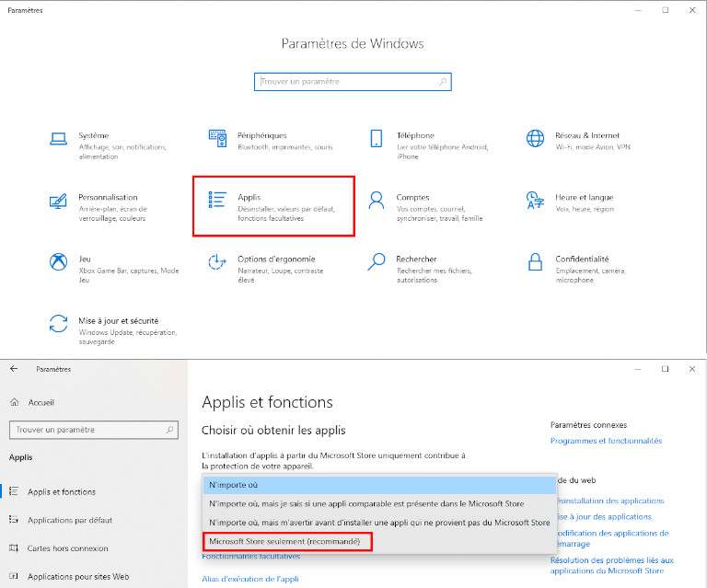The image size is (707, 588).
Task: Open the Confidentialité category title
Action: click(582, 259)
